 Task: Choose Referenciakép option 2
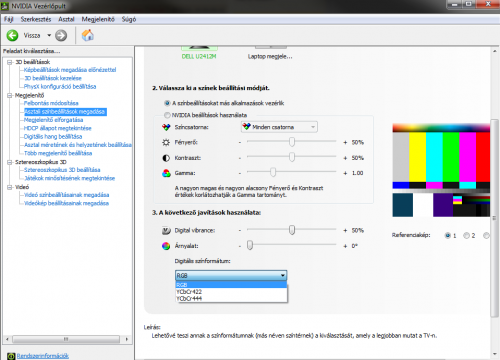click(466, 235)
